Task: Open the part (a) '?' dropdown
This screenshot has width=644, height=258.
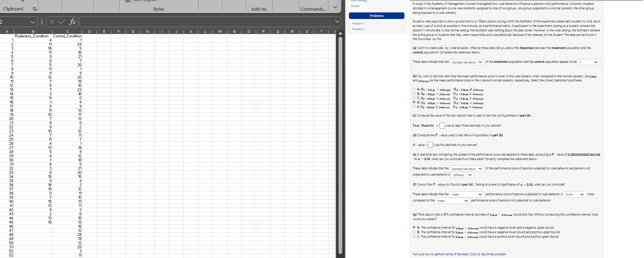Action: (589, 62)
